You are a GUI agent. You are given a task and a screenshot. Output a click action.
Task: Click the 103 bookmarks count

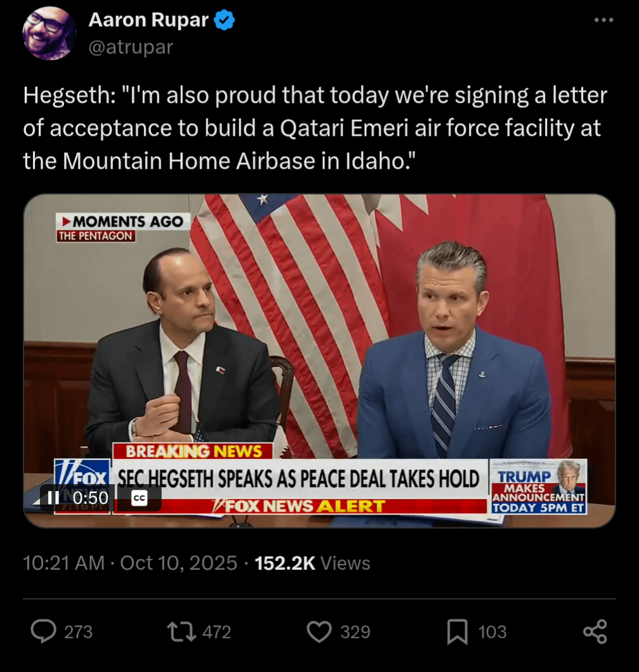pos(492,632)
